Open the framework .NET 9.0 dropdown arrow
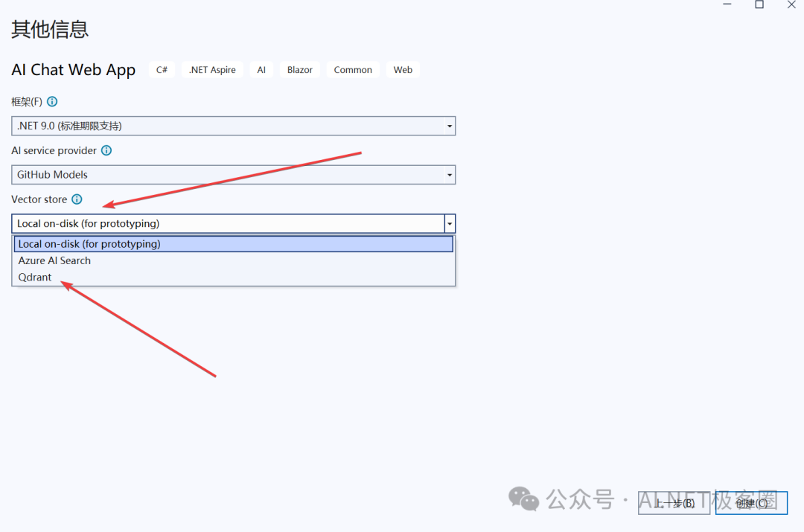 (450, 126)
